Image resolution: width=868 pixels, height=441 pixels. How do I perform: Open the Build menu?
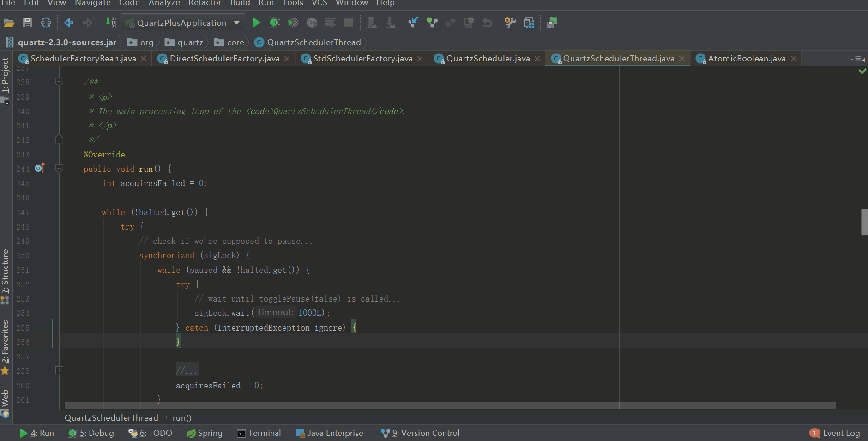(240, 3)
